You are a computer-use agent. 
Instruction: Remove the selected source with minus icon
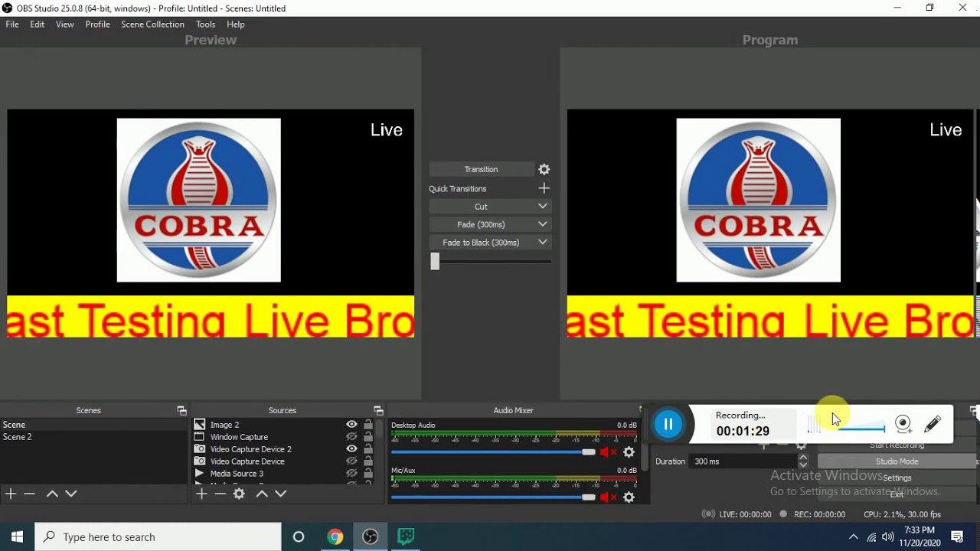pos(220,494)
